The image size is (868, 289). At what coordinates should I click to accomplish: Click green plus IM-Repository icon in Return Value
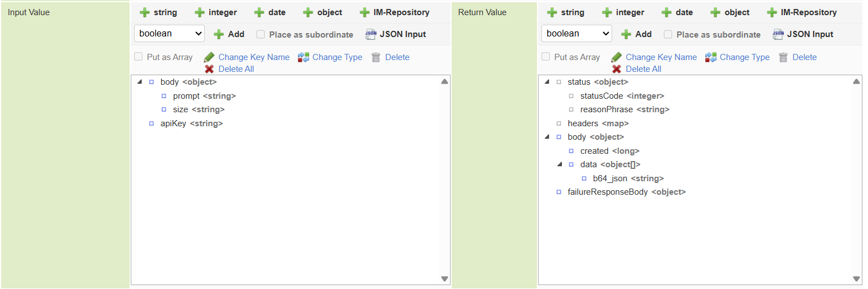[x=772, y=12]
